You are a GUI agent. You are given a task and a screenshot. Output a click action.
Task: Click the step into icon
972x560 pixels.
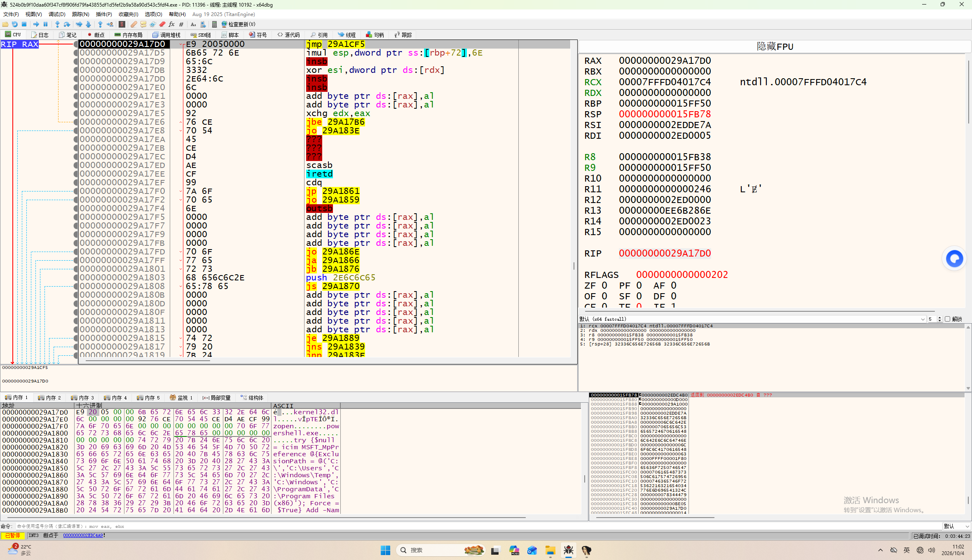[57, 24]
